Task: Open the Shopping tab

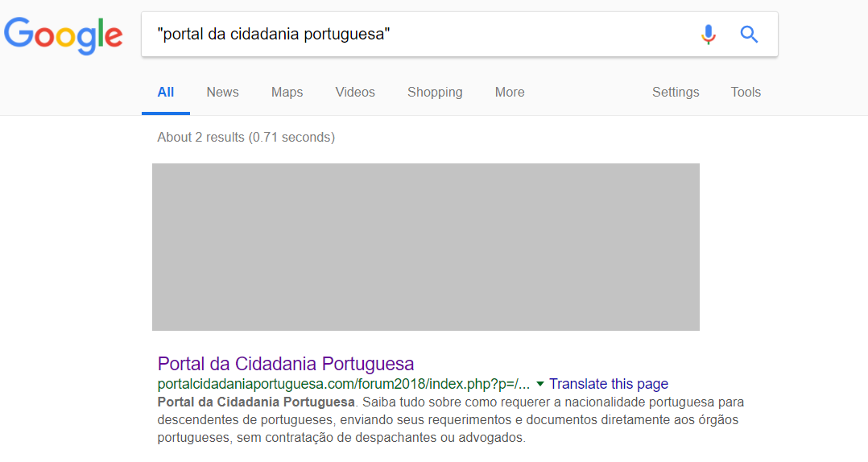Action: (435, 93)
